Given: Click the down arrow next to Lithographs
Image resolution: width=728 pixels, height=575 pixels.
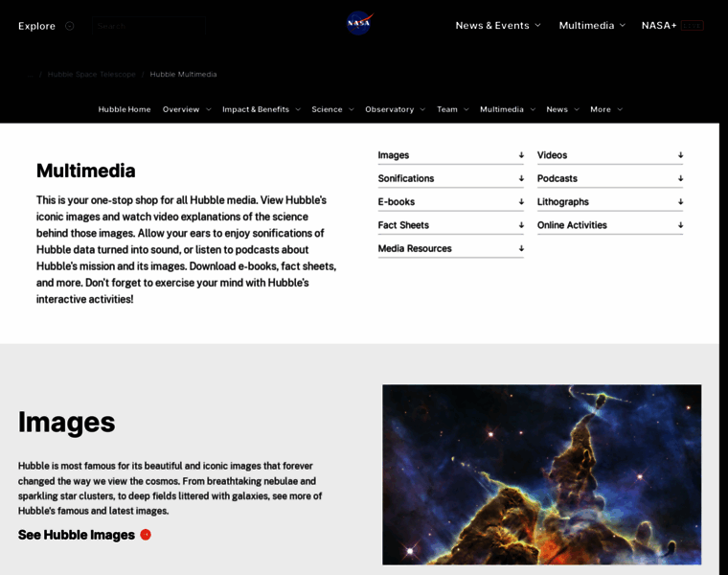Looking at the screenshot, I should pos(680,201).
